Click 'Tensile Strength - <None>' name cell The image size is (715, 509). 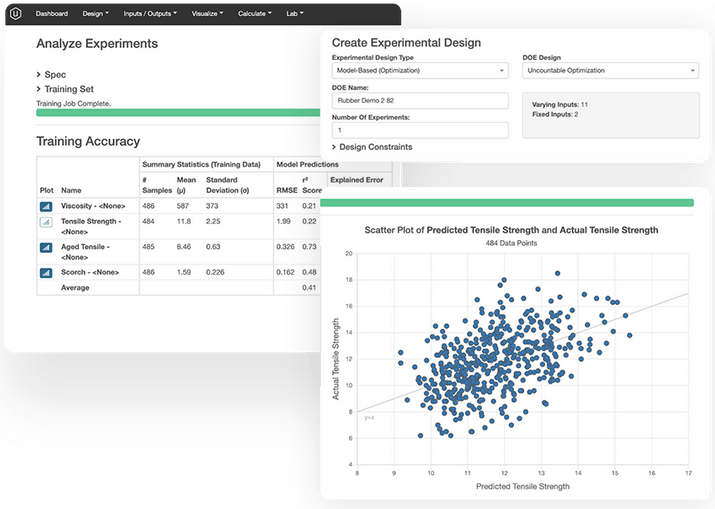pyautogui.click(x=91, y=226)
